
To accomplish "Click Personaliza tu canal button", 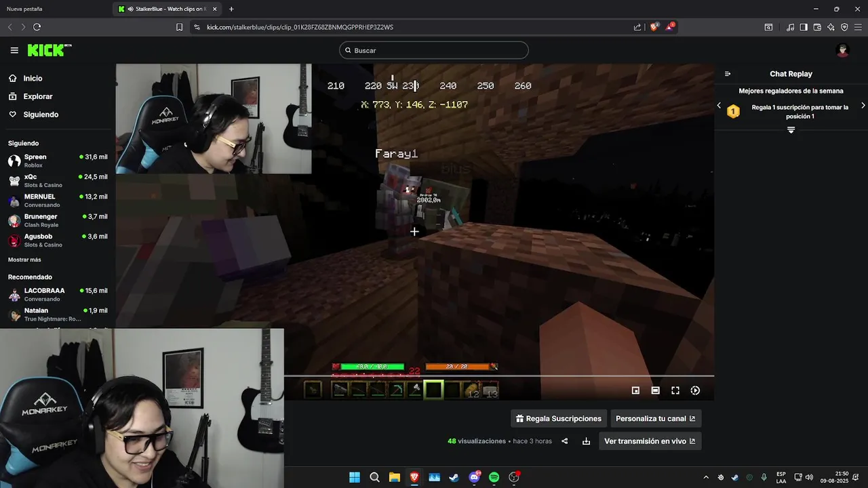I will (656, 419).
